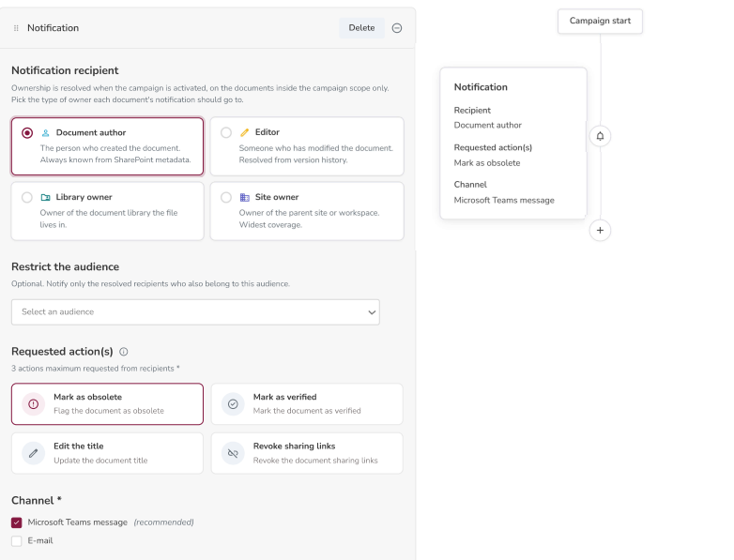Image resolution: width=734 pixels, height=560 pixels.
Task: Click the audience restriction hint "Optional. Notify only…"
Action: [151, 284]
